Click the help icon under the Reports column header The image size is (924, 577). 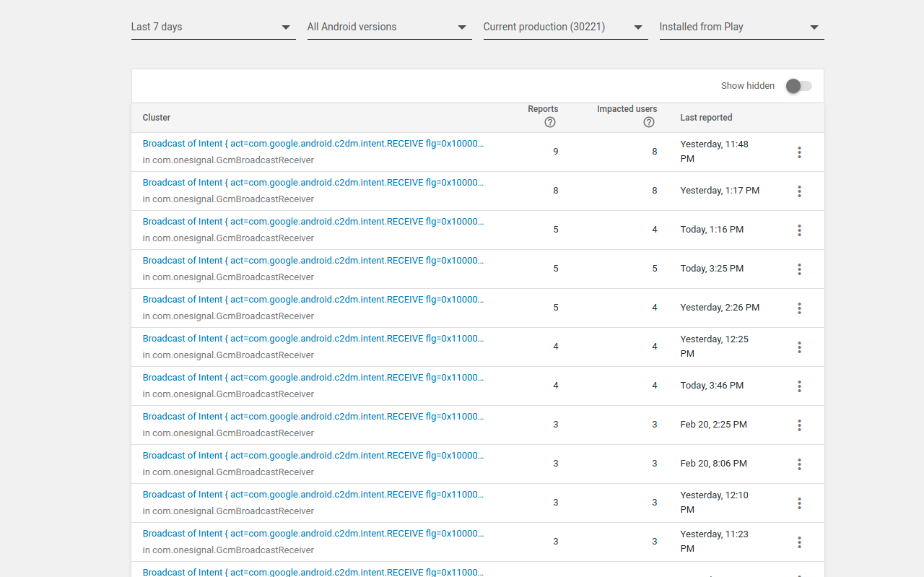[549, 123]
